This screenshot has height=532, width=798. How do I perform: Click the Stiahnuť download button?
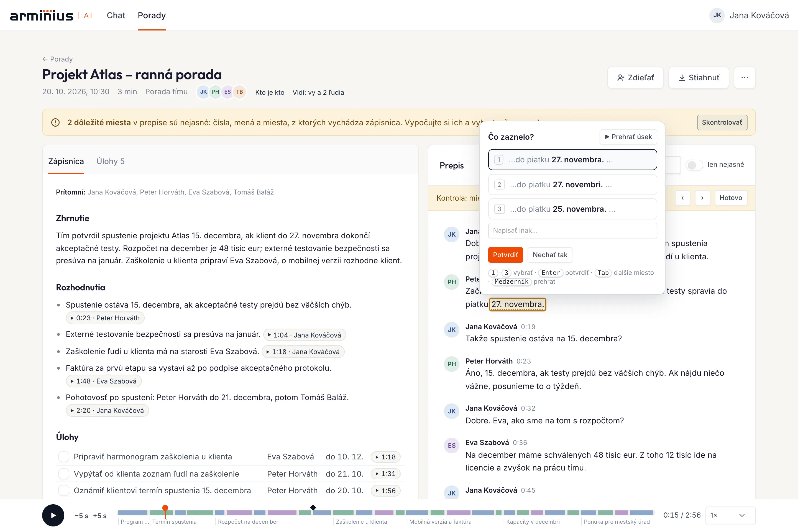698,78
